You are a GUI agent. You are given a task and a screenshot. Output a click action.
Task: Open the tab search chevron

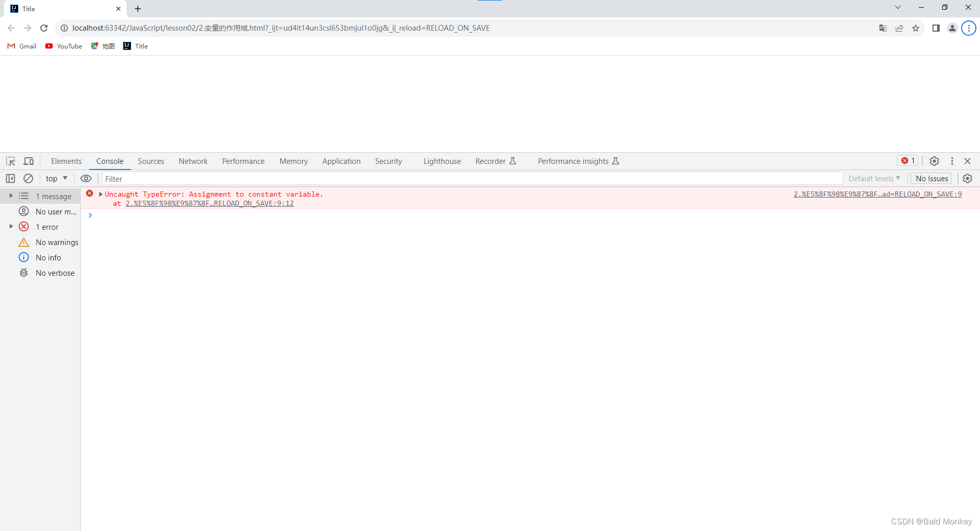(x=898, y=7)
